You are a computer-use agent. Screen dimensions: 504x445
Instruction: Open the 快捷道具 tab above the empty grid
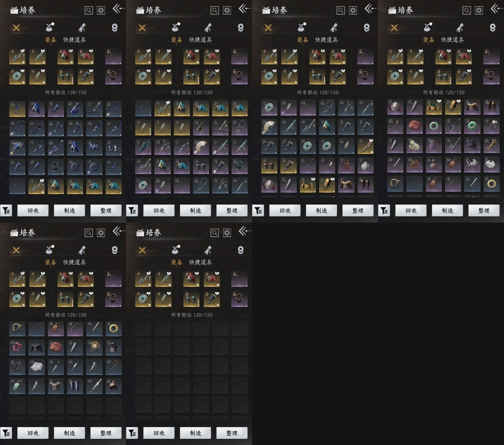point(200,262)
